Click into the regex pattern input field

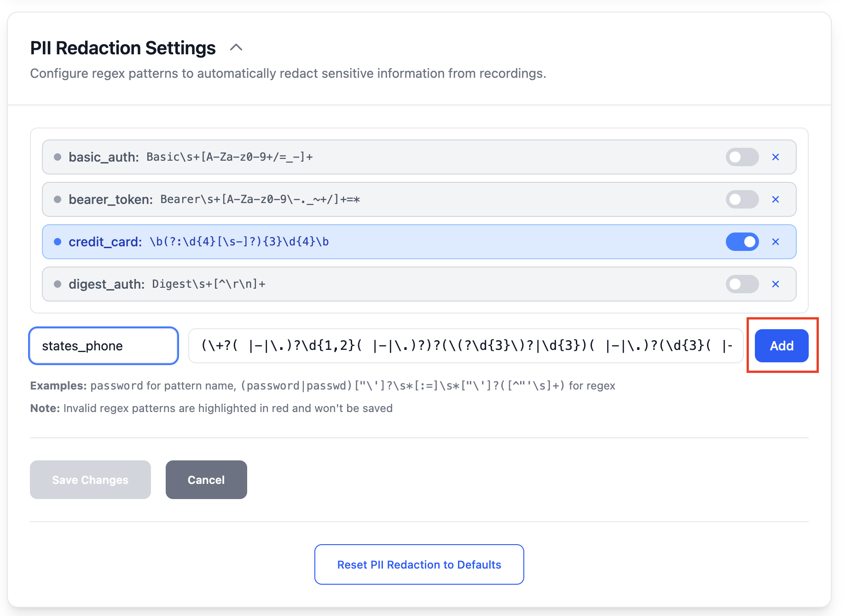pos(466,346)
